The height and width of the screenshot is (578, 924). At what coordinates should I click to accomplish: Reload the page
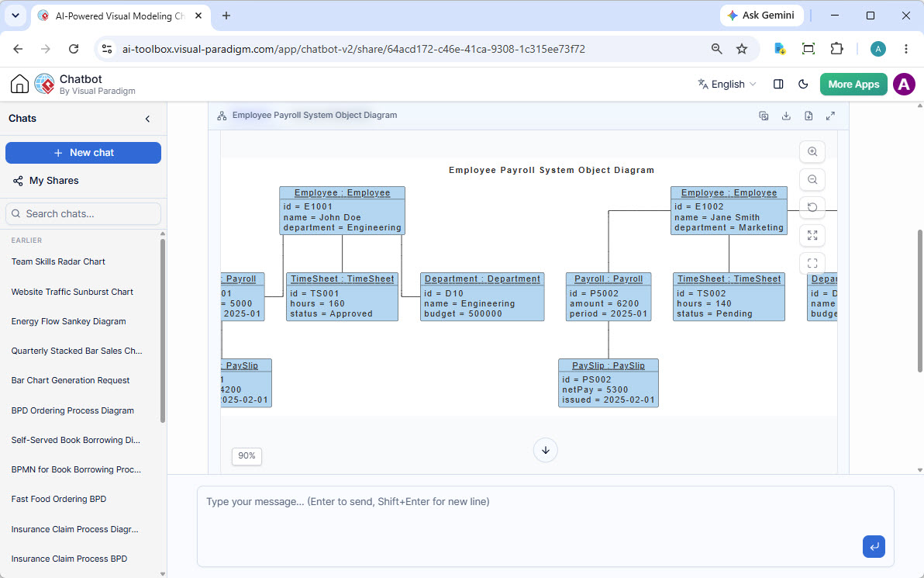(74, 49)
